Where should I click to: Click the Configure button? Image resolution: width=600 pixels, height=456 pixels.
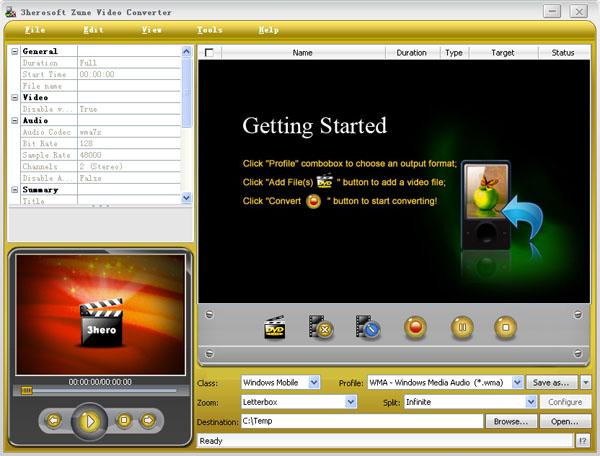pos(565,402)
